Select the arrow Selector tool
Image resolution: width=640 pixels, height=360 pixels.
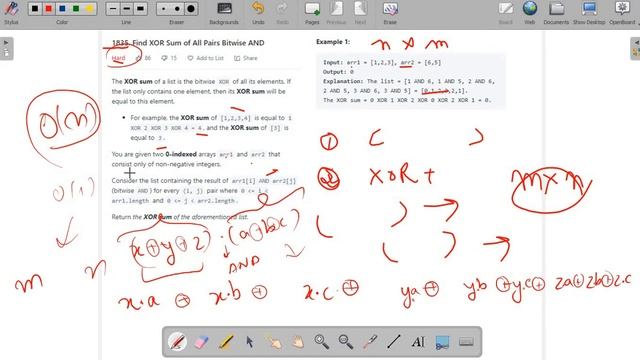[x=250, y=342]
